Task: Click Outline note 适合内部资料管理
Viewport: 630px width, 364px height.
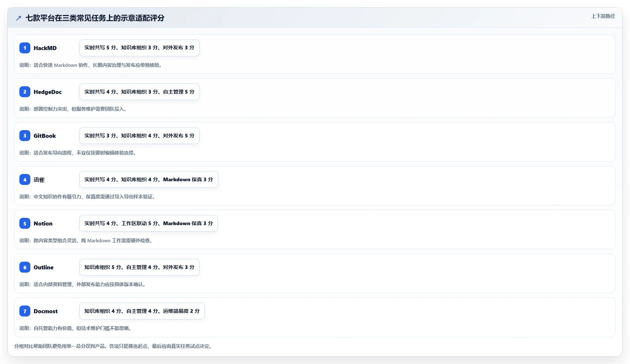Action: coord(82,284)
